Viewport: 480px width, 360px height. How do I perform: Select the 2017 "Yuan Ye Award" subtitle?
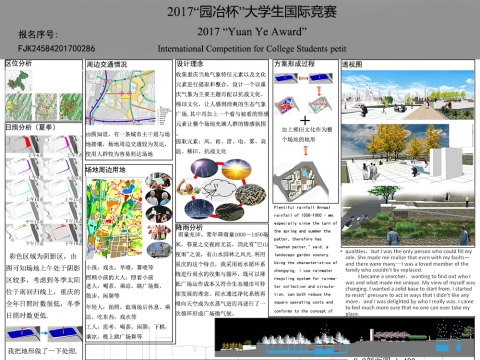252,32
